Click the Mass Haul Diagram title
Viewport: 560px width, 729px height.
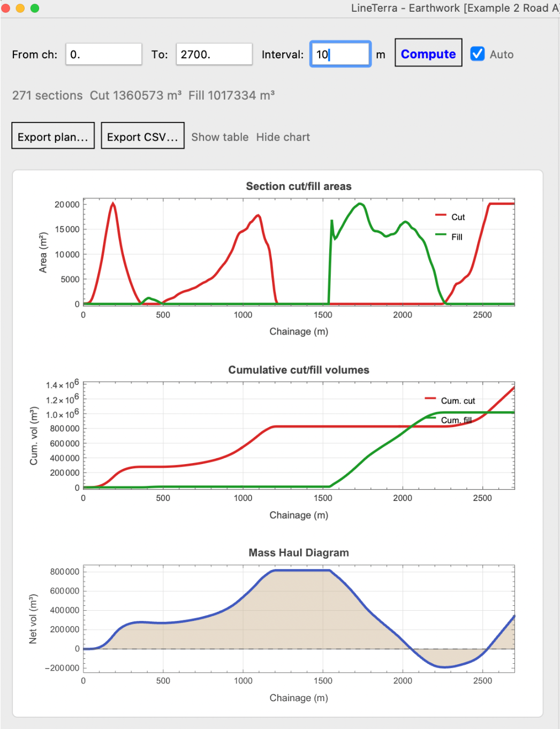pyautogui.click(x=299, y=552)
